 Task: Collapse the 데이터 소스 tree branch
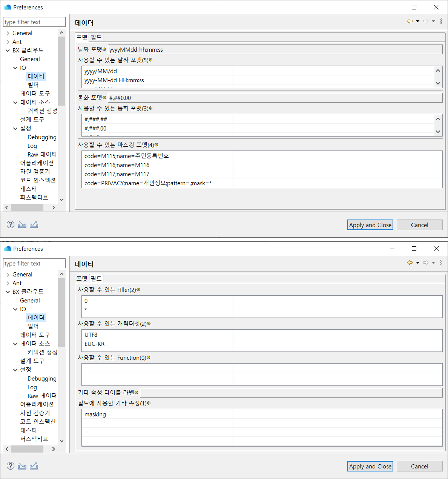coord(15,102)
